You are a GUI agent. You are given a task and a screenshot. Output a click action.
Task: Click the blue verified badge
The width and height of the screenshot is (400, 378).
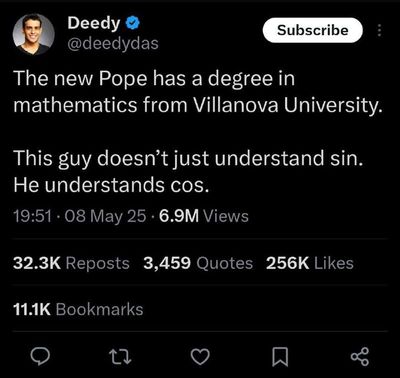click(x=133, y=23)
